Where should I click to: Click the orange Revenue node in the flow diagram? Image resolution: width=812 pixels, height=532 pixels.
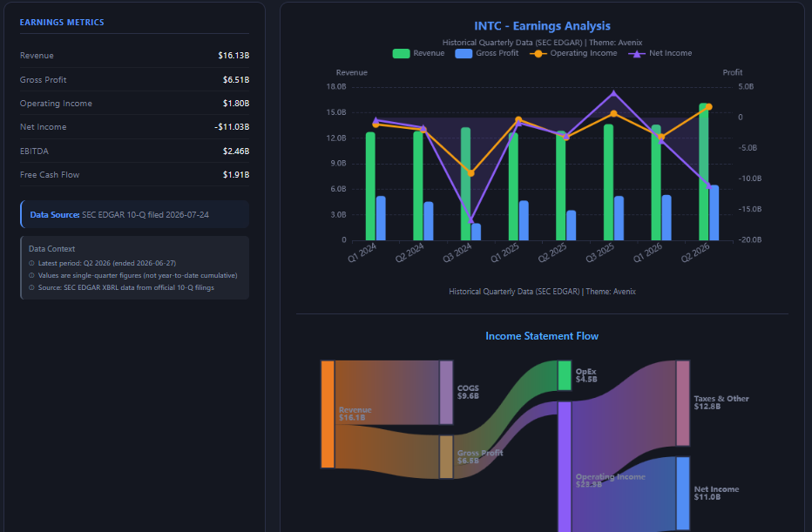tap(328, 414)
